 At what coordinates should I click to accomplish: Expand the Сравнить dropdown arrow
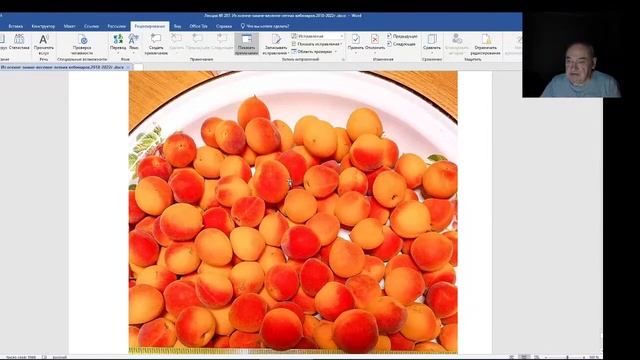click(432, 53)
